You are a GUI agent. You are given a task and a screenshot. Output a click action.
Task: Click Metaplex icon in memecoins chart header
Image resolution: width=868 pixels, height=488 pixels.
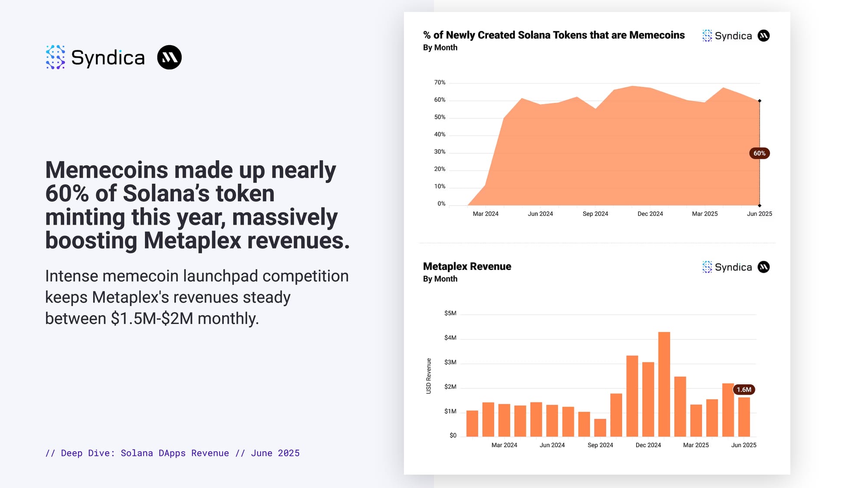click(763, 36)
